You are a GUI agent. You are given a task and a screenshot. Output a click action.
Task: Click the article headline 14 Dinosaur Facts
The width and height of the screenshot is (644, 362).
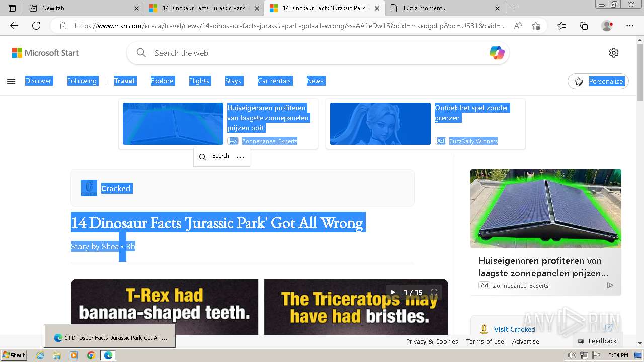point(217,223)
